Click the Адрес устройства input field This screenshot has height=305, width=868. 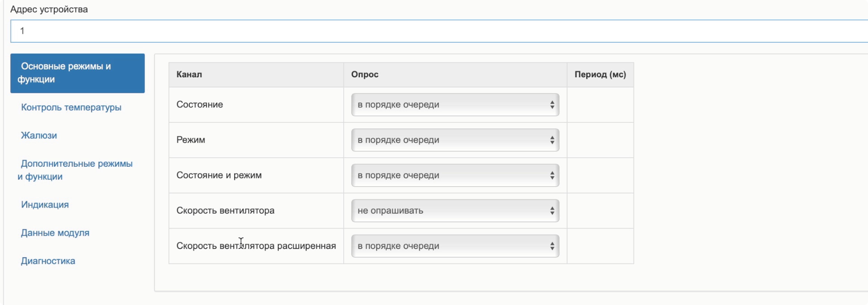[438, 31]
